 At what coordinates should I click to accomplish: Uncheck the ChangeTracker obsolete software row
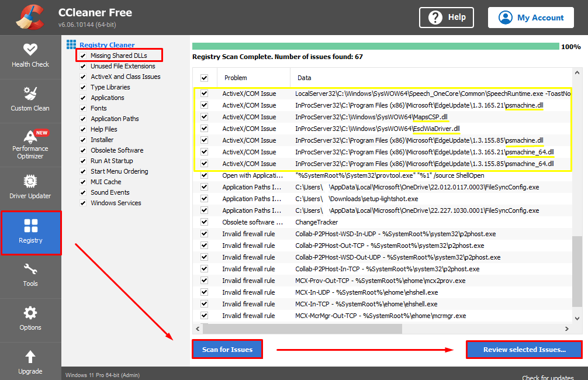(x=204, y=222)
